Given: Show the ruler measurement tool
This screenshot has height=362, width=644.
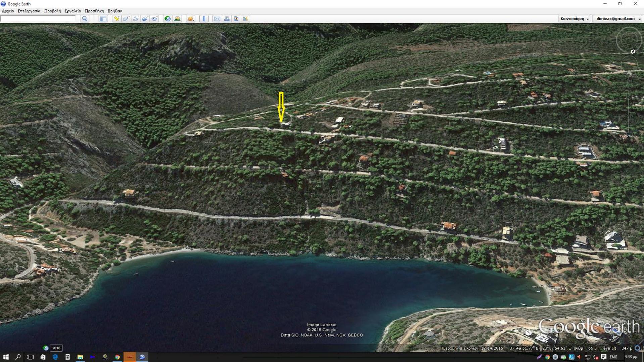Looking at the screenshot, I should click(204, 19).
